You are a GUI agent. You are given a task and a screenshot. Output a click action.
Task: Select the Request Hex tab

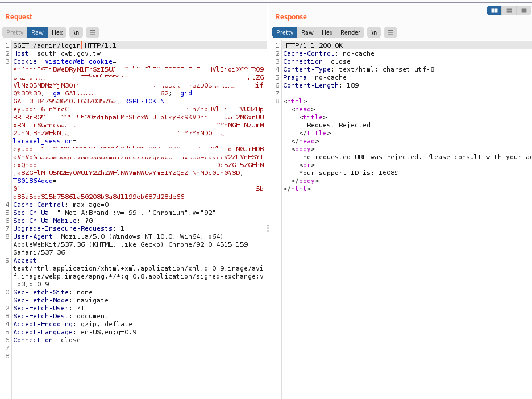(x=57, y=32)
